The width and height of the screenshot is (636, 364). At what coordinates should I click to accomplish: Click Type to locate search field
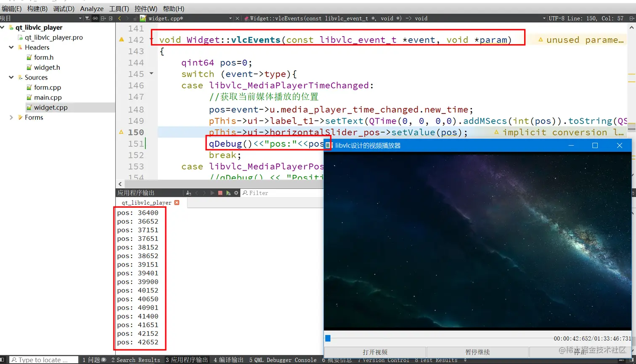[44, 360]
